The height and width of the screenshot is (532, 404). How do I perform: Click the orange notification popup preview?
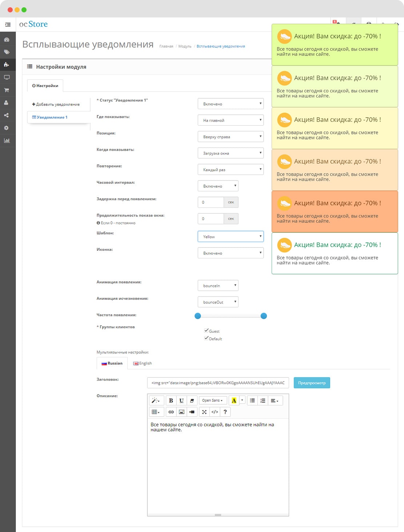pyautogui.click(x=335, y=211)
